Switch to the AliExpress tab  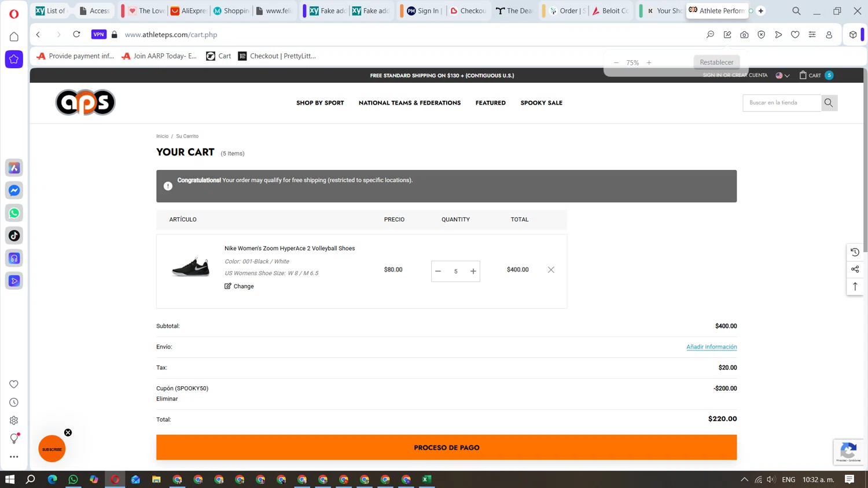pos(188,11)
